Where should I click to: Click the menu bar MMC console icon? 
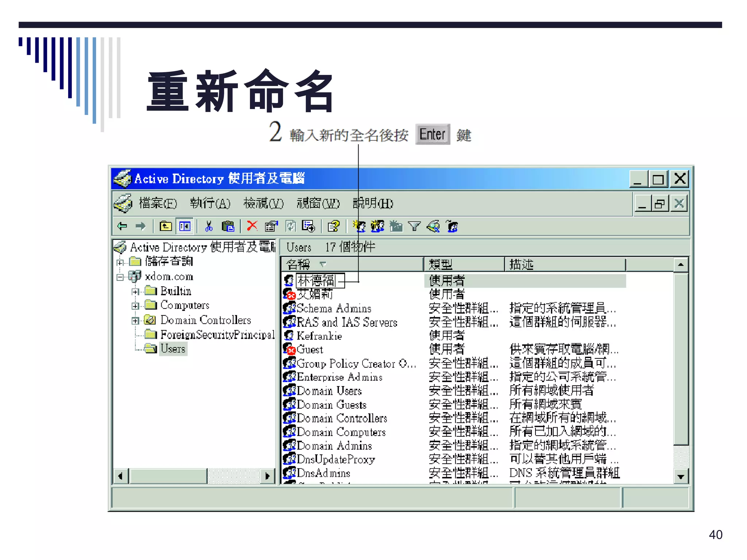pos(123,203)
